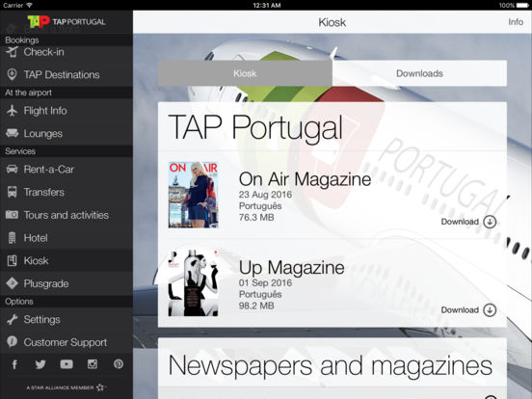Image resolution: width=532 pixels, height=399 pixels.
Task: Tap the Info button in header
Action: click(x=516, y=22)
